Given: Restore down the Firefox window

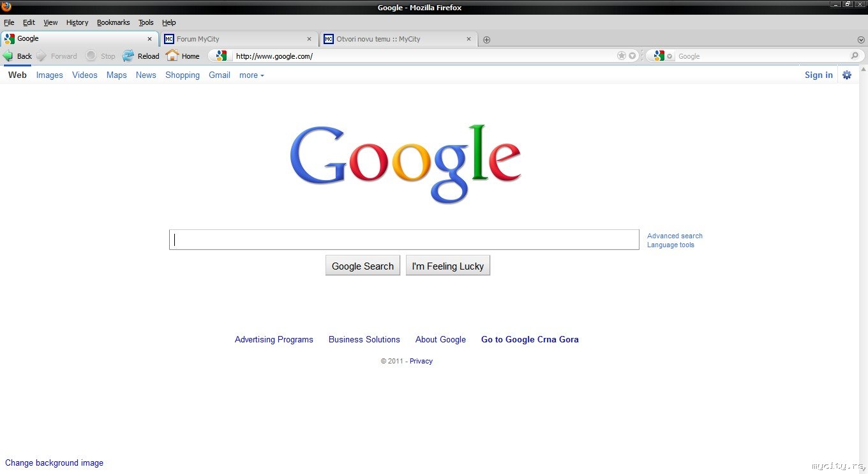Looking at the screenshot, I should pos(848,4).
